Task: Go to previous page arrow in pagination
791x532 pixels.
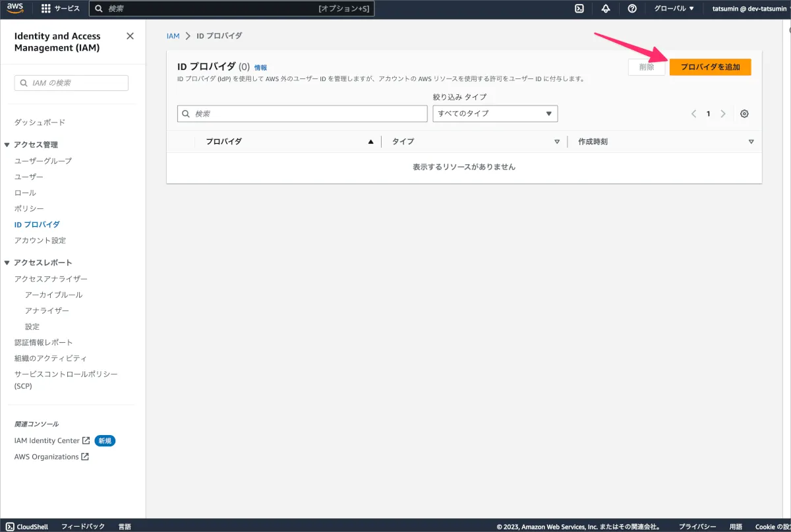Action: coord(693,113)
